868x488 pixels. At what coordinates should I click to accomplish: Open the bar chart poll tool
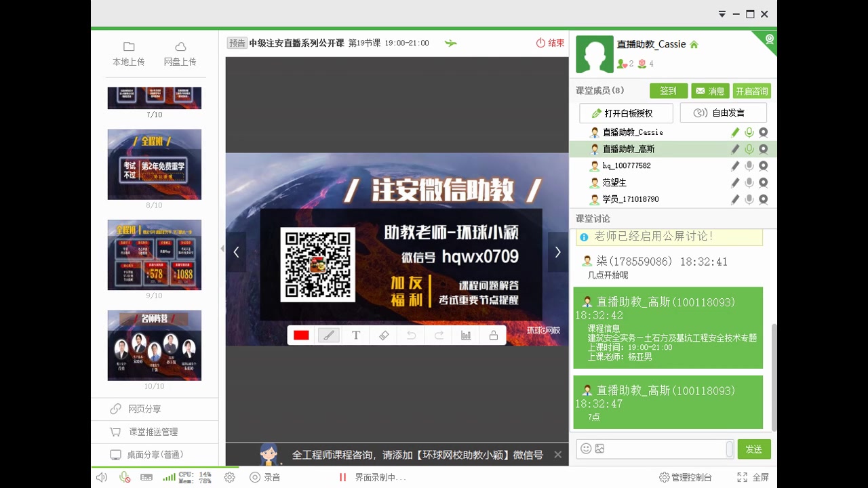(x=466, y=335)
